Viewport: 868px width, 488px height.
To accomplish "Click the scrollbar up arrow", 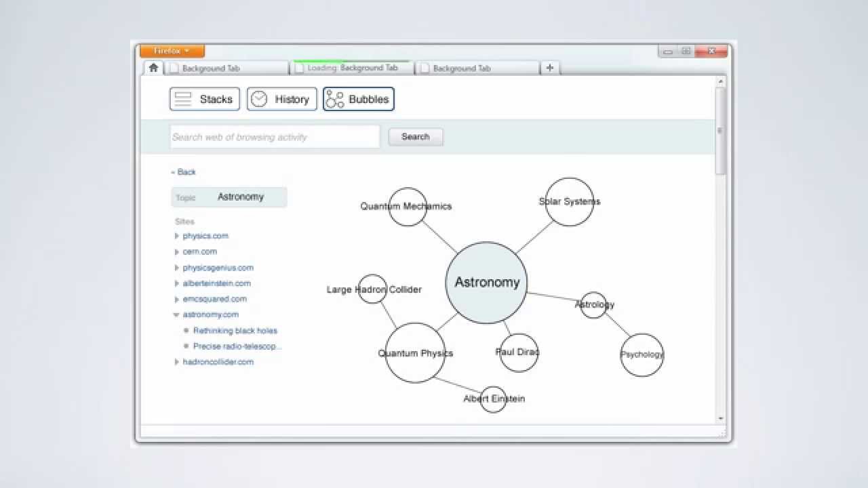I will pos(720,81).
